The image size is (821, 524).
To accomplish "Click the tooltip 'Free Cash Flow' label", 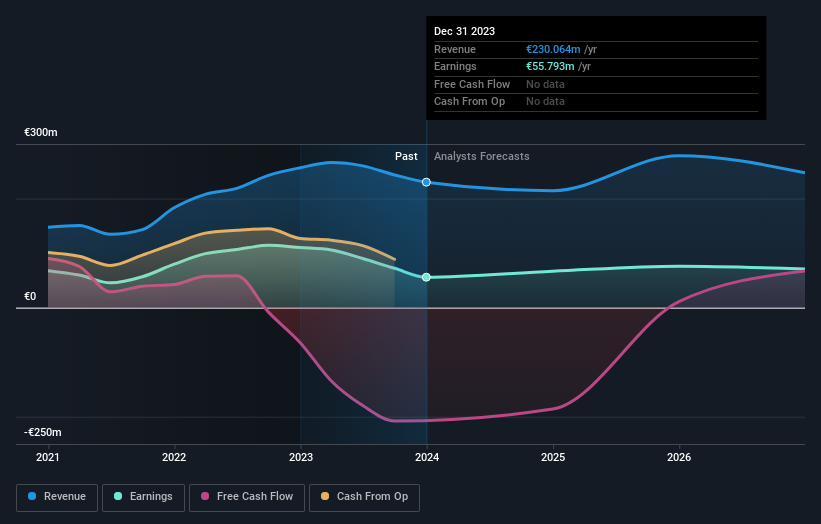I will point(472,84).
